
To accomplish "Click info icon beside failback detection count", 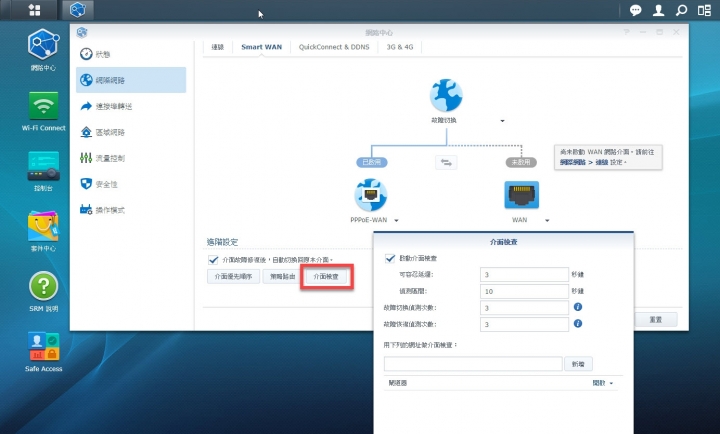I will (578, 324).
